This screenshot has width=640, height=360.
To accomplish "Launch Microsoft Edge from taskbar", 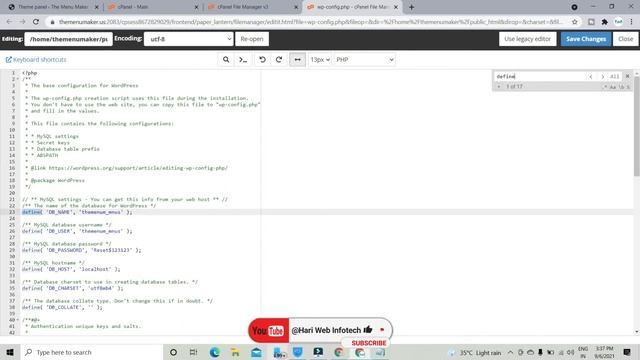I will tap(214, 352).
